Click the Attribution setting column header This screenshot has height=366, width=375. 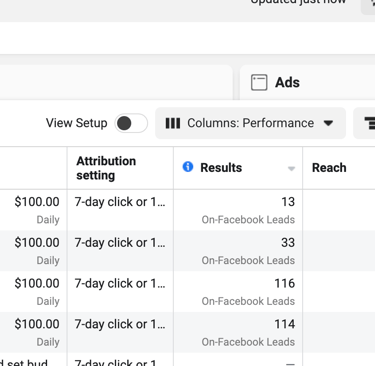tap(106, 168)
